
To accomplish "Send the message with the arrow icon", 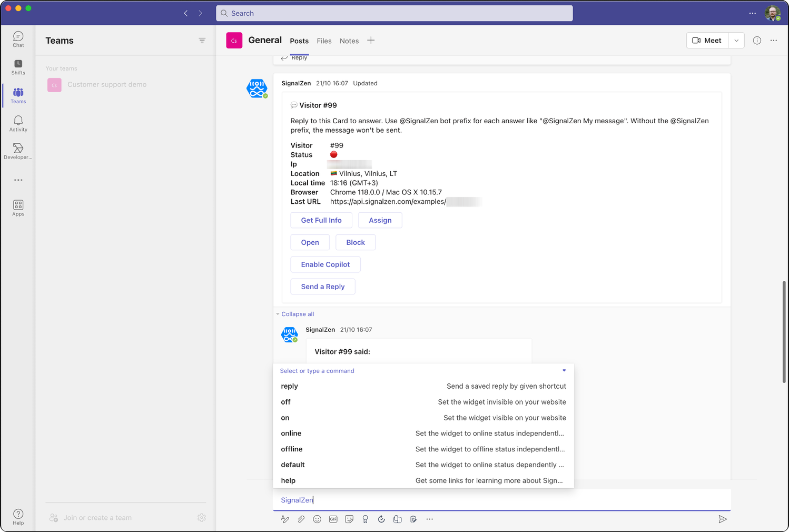I will pyautogui.click(x=723, y=519).
